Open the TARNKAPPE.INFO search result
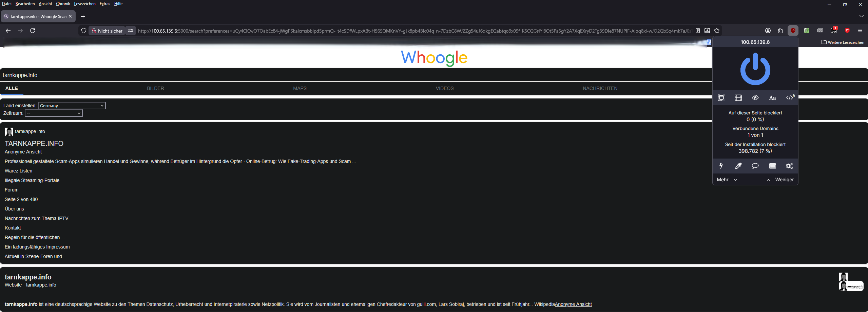The height and width of the screenshot is (312, 868). point(34,143)
